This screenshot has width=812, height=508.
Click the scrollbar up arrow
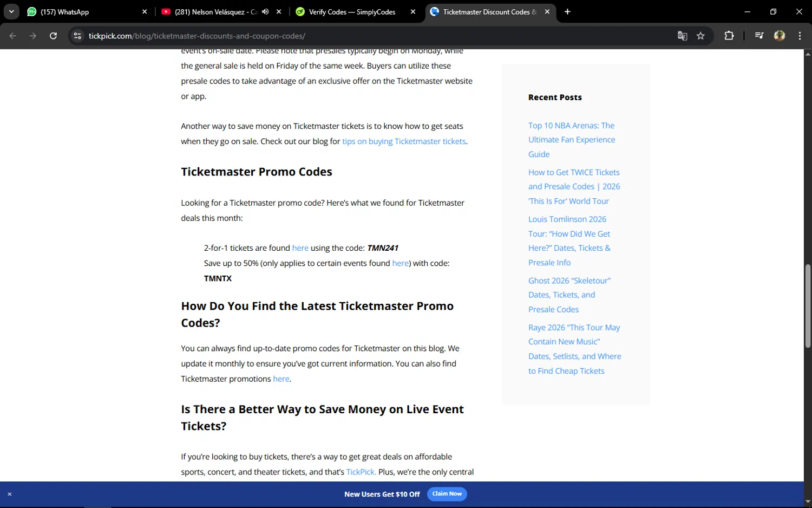point(808,54)
